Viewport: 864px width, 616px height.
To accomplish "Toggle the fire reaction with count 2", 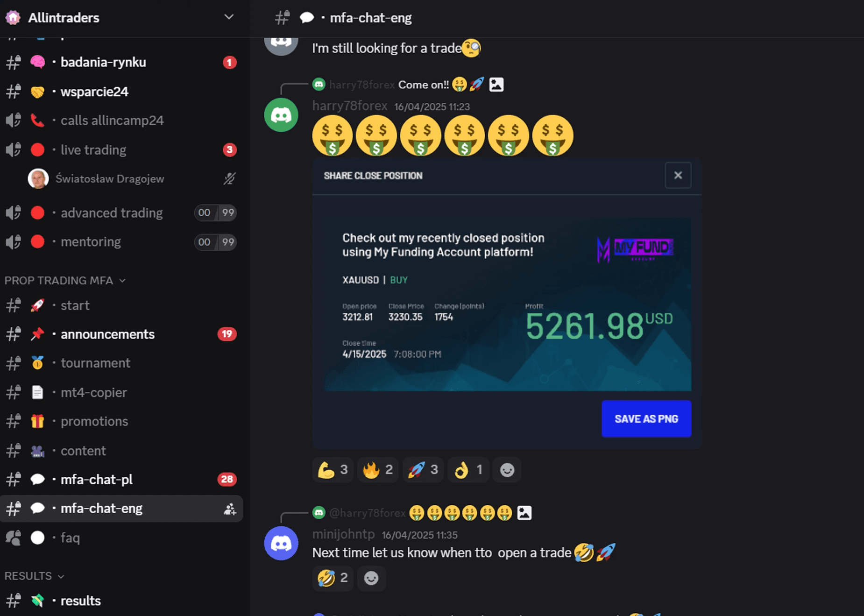I will (x=377, y=470).
